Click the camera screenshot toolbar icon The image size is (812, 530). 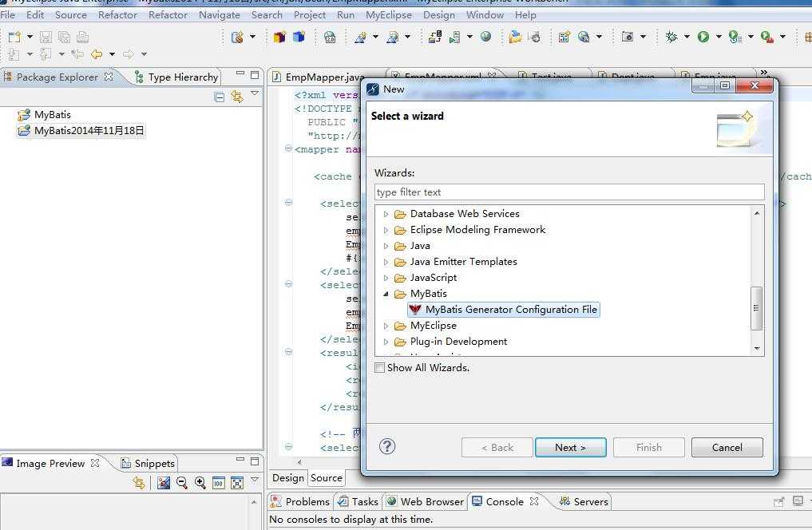click(627, 37)
